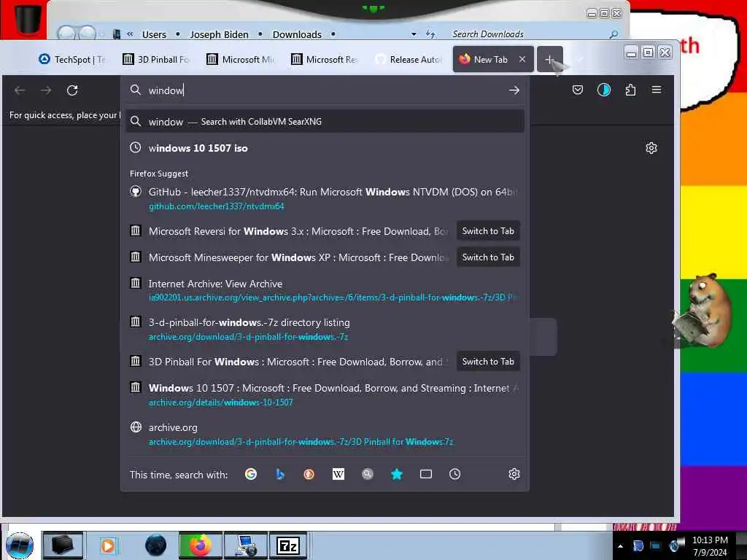Image resolution: width=747 pixels, height=560 pixels.
Task: Open 'Internet Archive: View Archive' suggestion
Action: click(325, 290)
